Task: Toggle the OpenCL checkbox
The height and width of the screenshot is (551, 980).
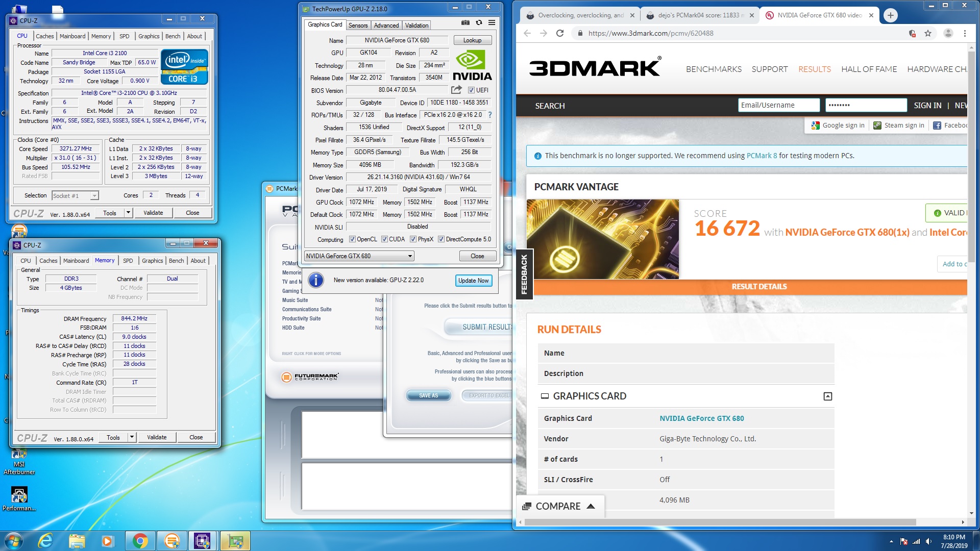Action: click(x=352, y=239)
